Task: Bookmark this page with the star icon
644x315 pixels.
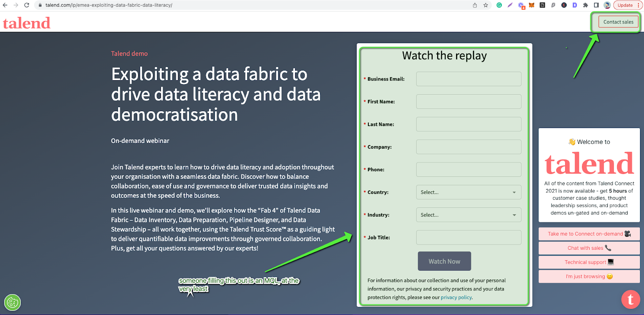Action: pos(486,5)
